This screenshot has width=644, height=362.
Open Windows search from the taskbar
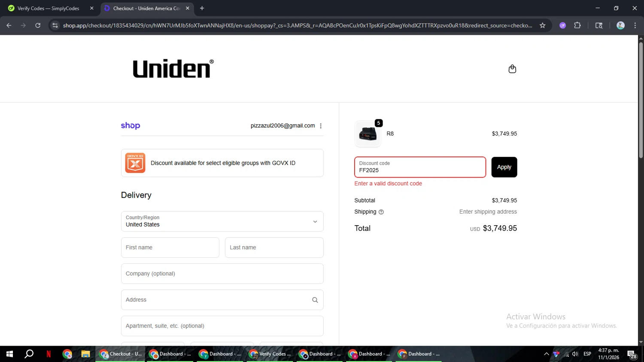click(29, 354)
